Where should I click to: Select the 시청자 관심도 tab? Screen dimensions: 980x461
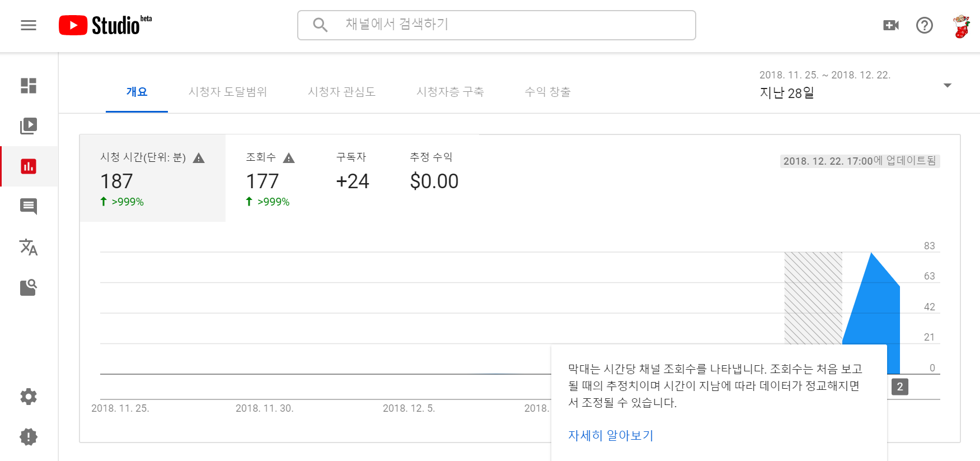pos(341,92)
